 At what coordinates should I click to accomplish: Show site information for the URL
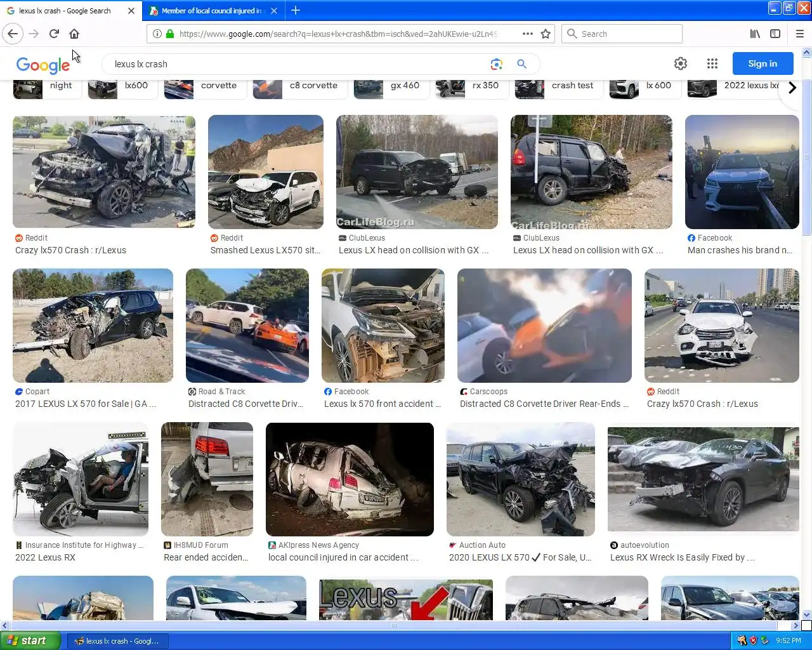[x=157, y=34]
